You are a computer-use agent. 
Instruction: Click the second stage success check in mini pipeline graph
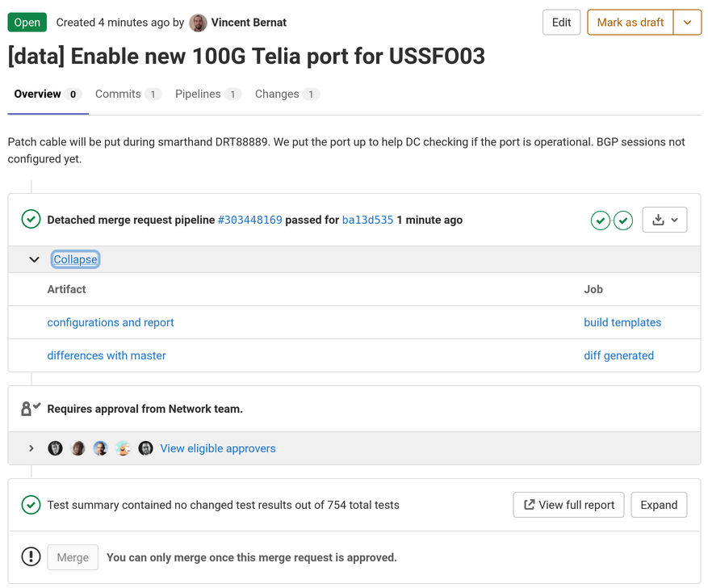(x=622, y=220)
